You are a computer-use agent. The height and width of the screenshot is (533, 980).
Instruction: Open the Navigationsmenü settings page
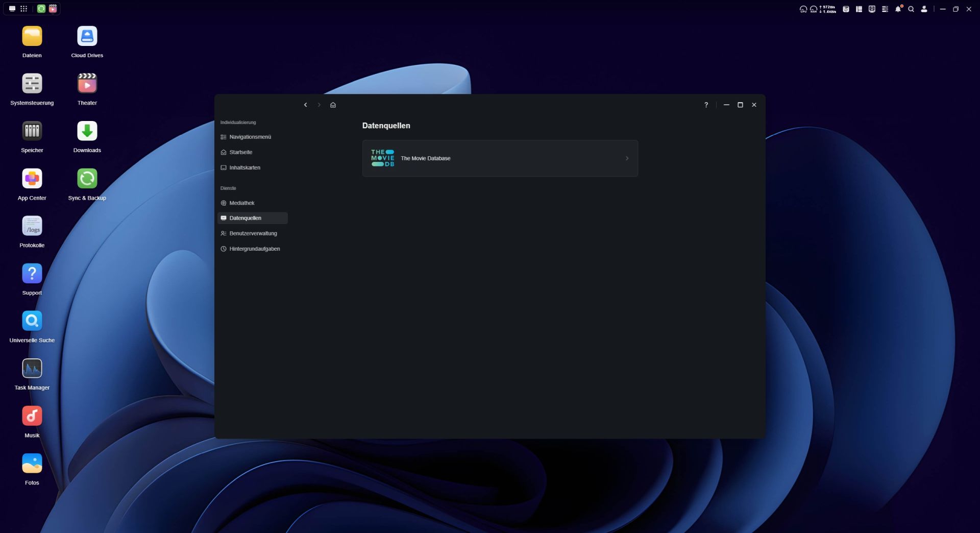coord(250,137)
